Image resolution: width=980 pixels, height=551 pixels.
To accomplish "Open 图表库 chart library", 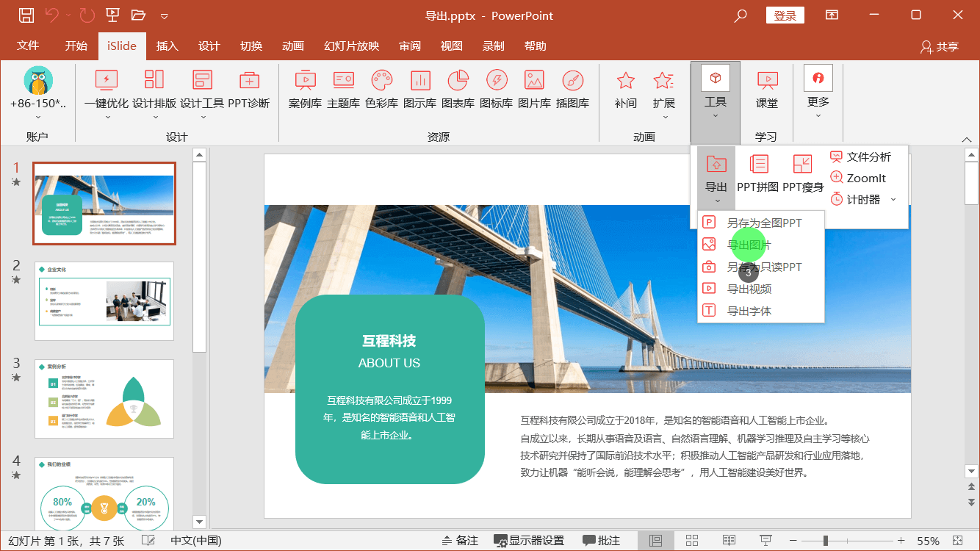I will pos(458,90).
